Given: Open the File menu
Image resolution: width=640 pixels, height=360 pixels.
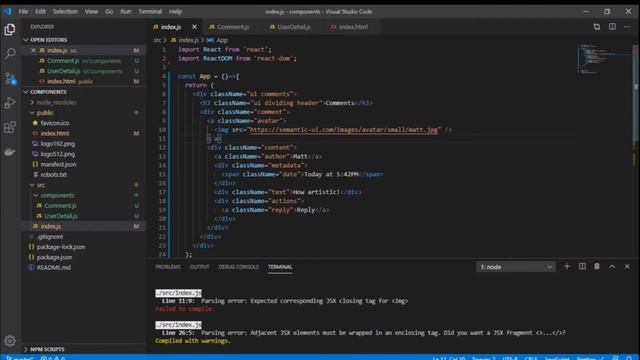Looking at the screenshot, I should [23, 11].
